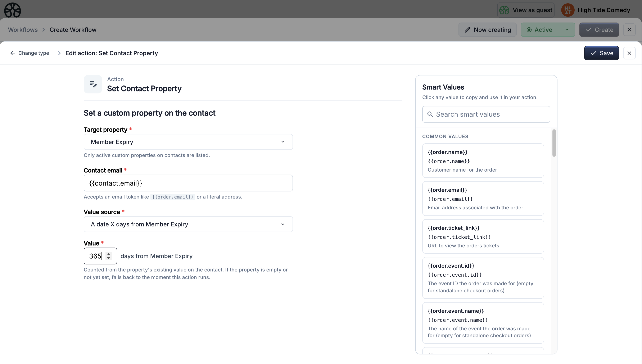Click the app logo icon

13,10
